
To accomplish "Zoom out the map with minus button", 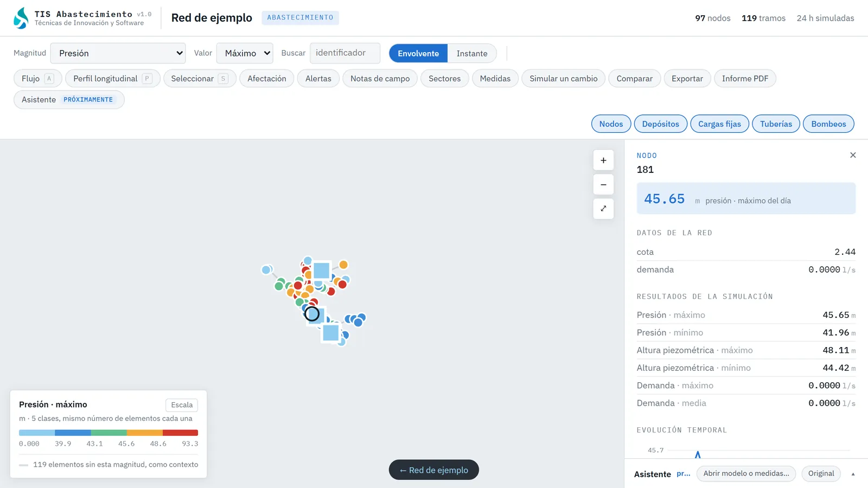I will tap(603, 184).
